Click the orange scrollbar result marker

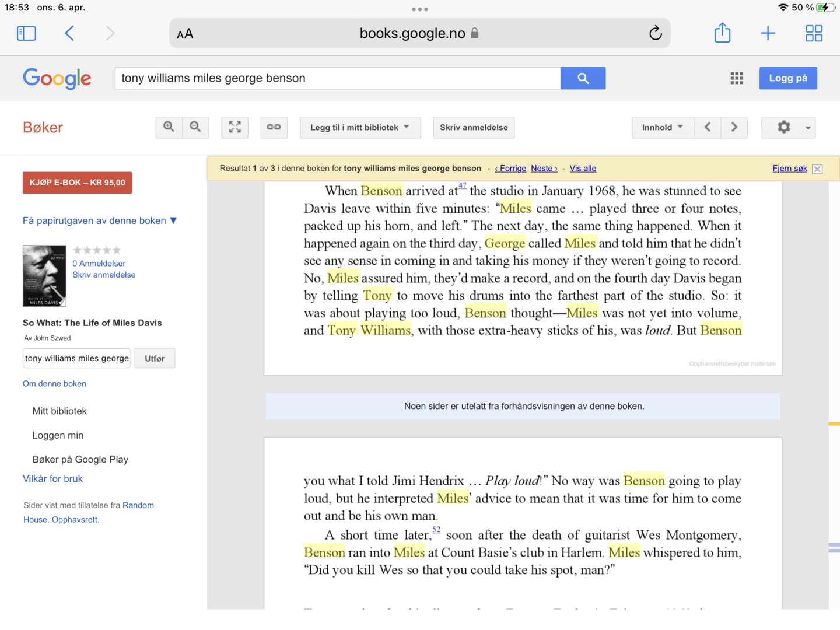(x=834, y=423)
